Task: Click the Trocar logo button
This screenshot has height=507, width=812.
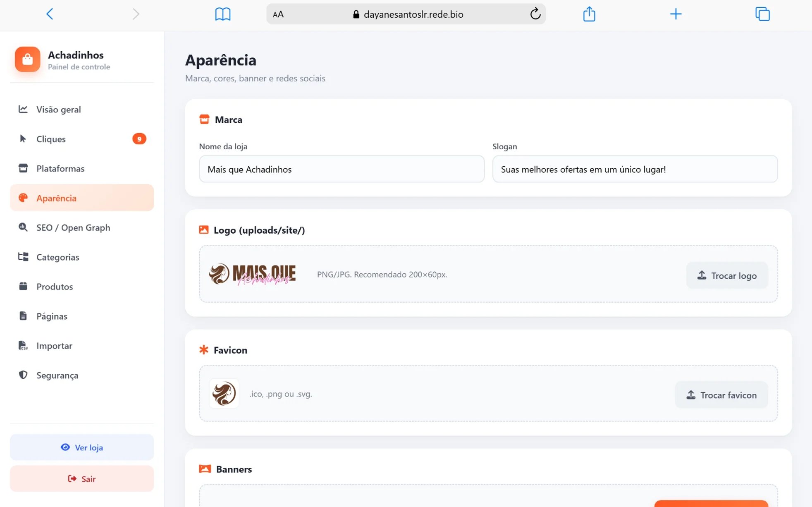Action: pos(727,275)
